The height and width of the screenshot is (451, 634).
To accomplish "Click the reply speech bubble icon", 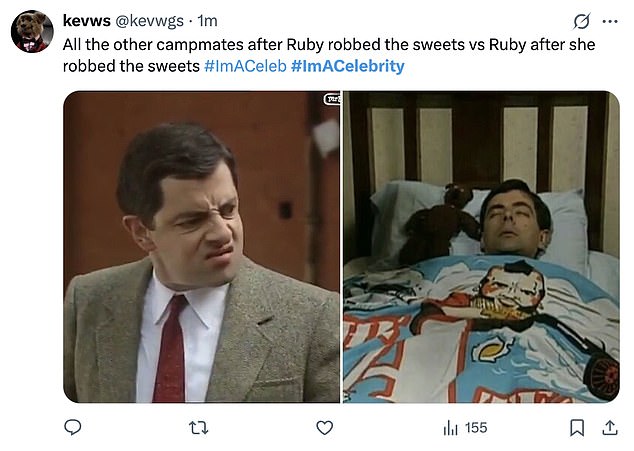I will click(74, 428).
